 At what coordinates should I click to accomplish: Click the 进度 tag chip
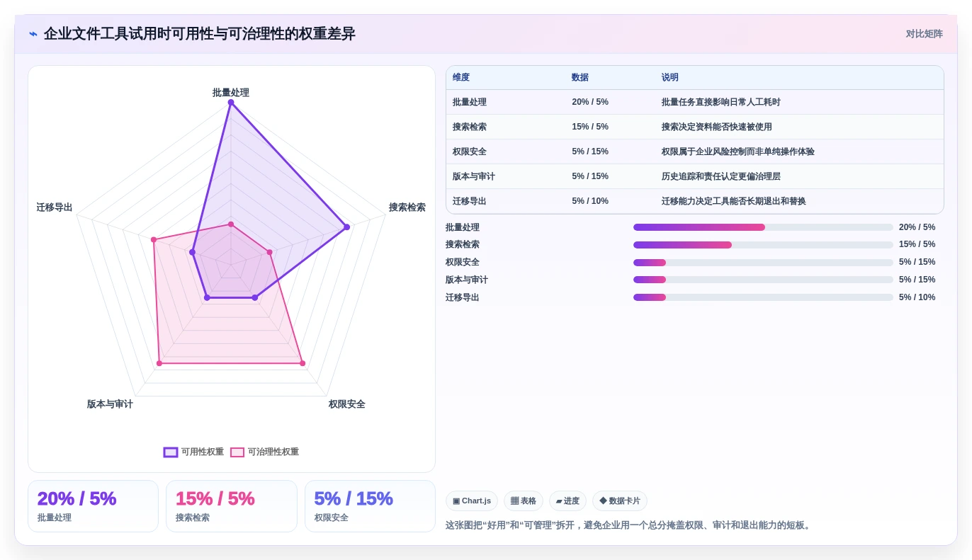(567, 501)
